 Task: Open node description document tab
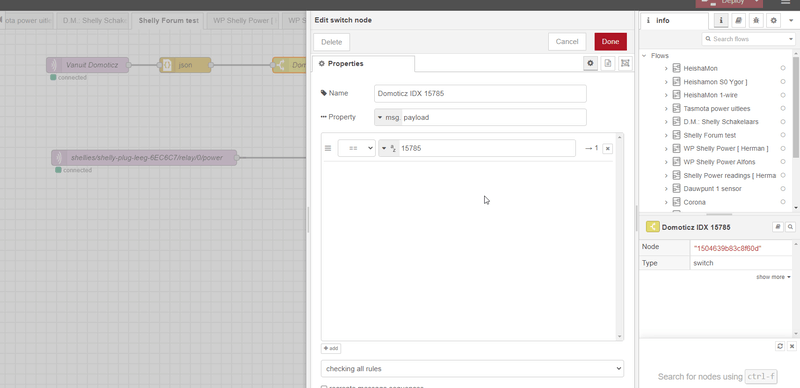(608, 63)
